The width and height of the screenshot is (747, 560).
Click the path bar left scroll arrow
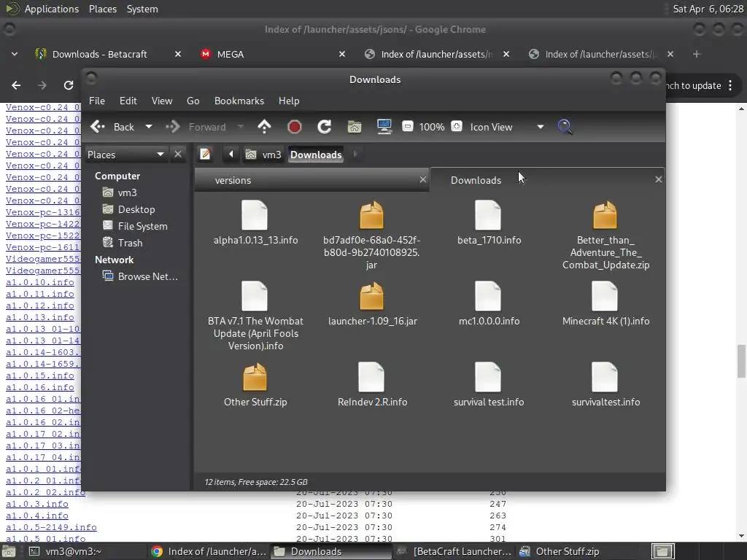(x=231, y=155)
